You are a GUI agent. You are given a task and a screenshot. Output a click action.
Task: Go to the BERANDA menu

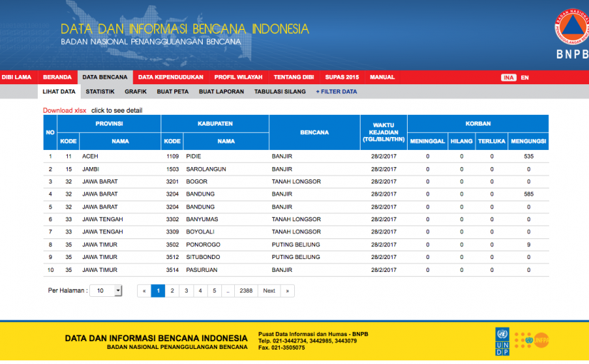click(57, 77)
